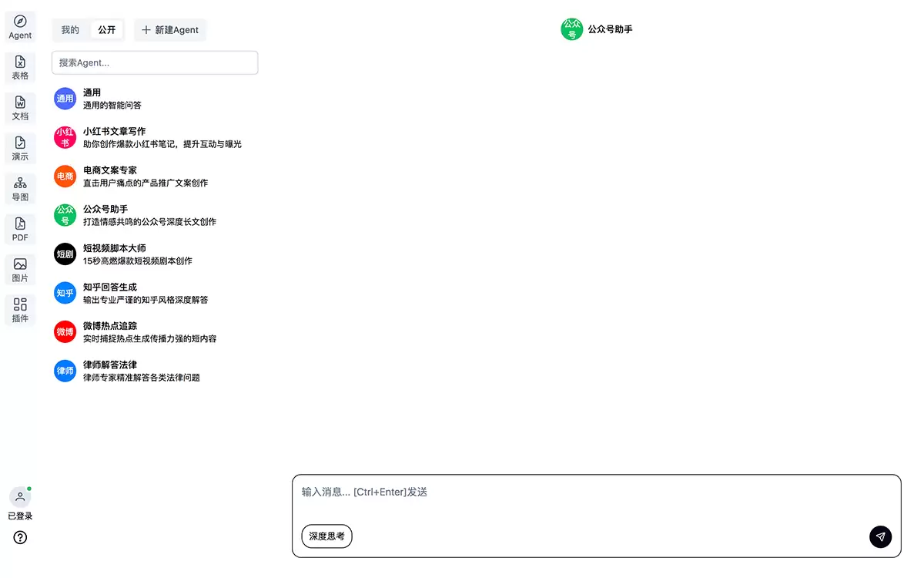Image resolution: width=924 pixels, height=578 pixels.
Task: Switch to the 公开 tab
Action: pos(106,30)
